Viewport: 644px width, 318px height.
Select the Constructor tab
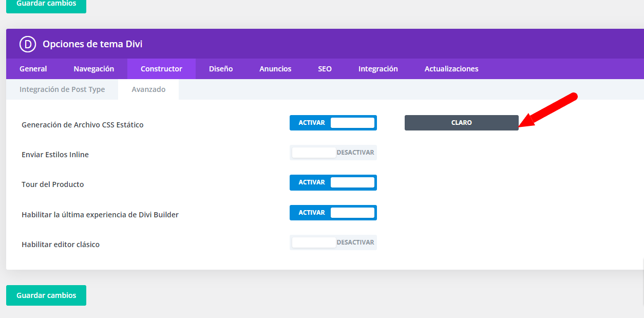tap(161, 69)
